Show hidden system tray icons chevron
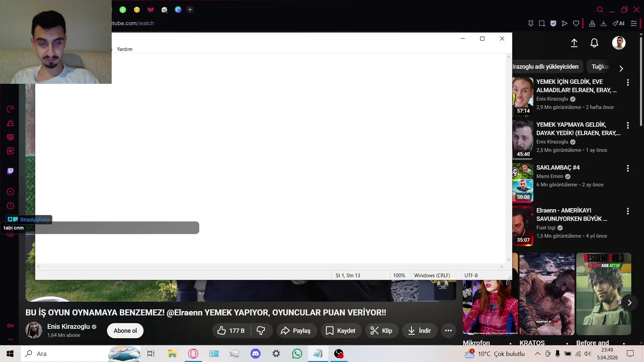 (x=537, y=354)
